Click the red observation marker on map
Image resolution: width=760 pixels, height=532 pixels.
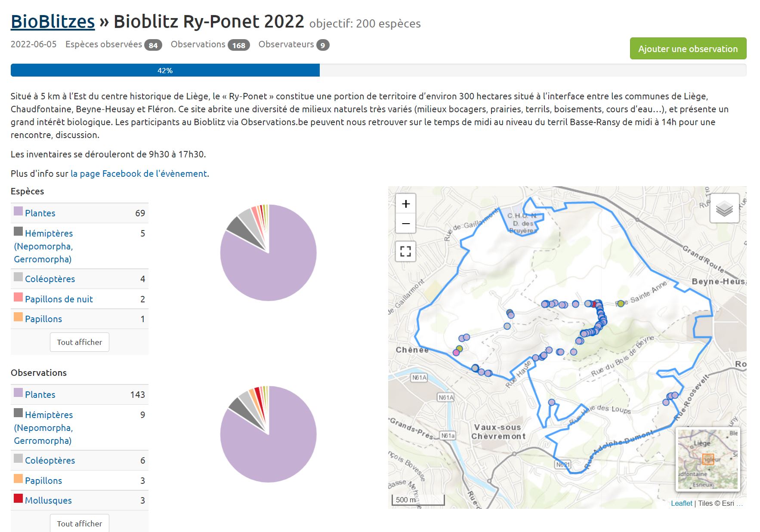pyautogui.click(x=594, y=304)
